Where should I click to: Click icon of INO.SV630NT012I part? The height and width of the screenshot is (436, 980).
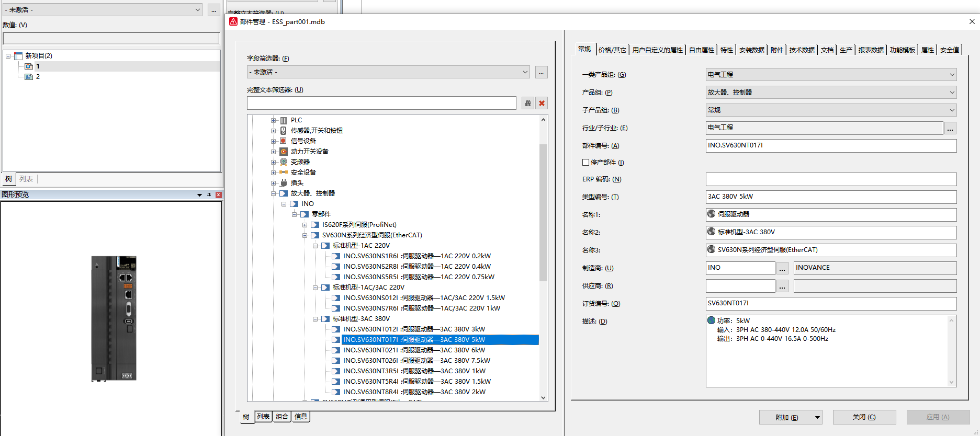pos(336,329)
